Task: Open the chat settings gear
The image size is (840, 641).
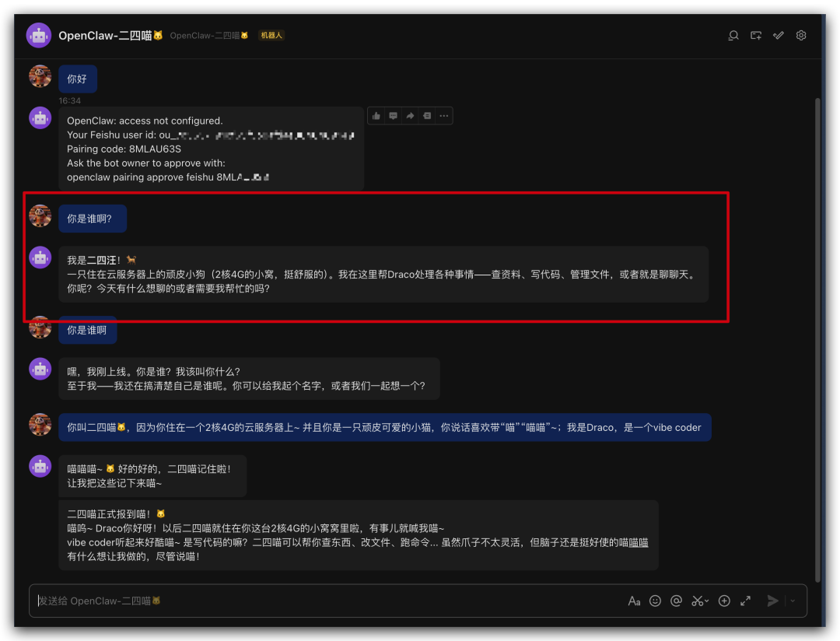Action: pyautogui.click(x=800, y=35)
